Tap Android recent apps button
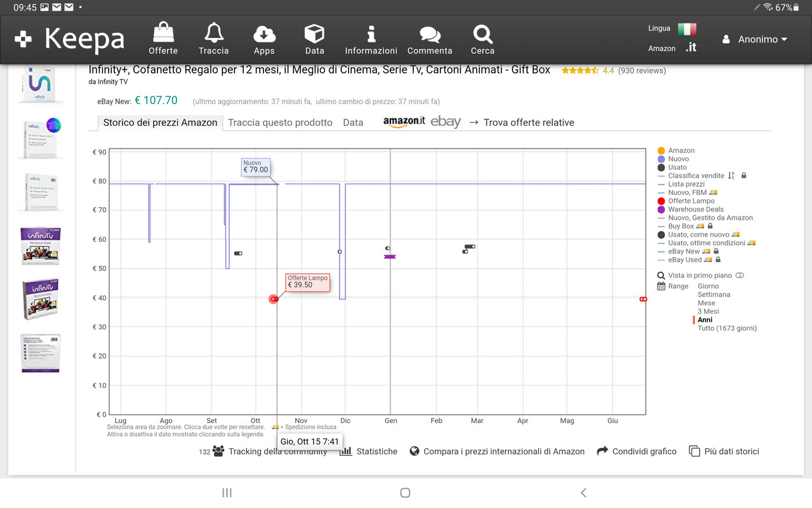812x508 pixels. click(x=227, y=493)
